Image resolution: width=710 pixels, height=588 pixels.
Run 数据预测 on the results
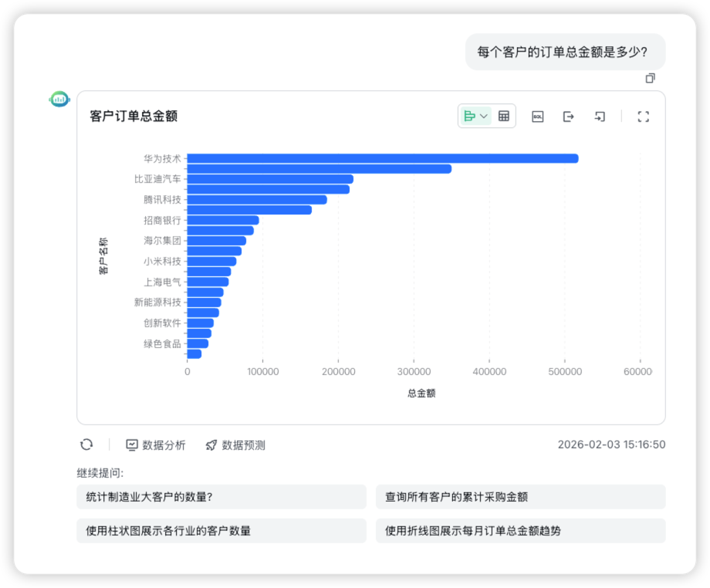tap(235, 444)
